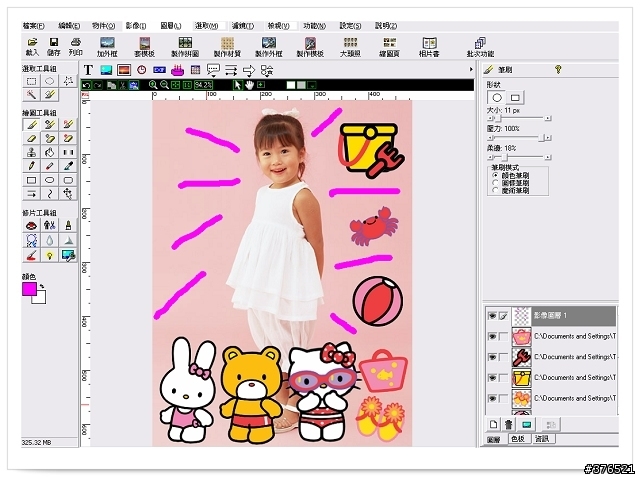Click the 儲存 save button

(53, 47)
